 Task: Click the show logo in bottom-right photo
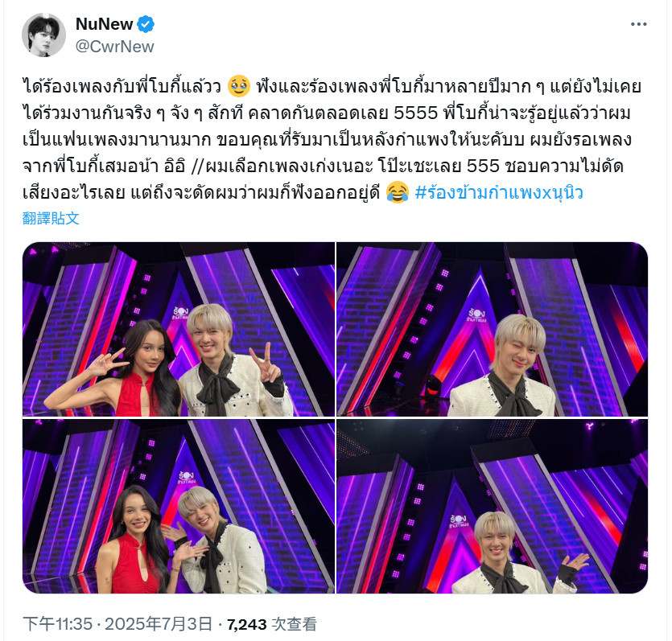click(459, 521)
